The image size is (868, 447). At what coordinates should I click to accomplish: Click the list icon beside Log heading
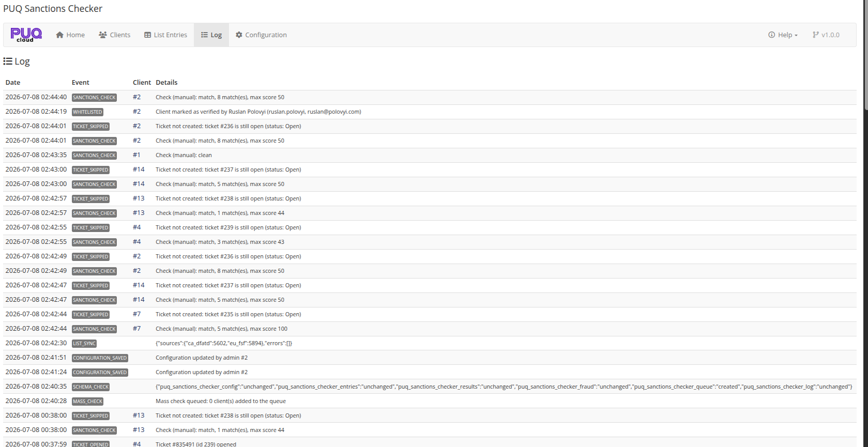click(x=8, y=61)
